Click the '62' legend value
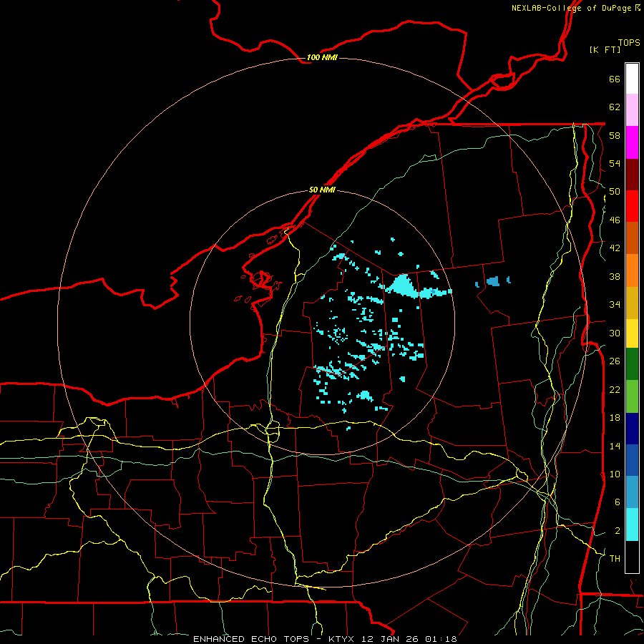 click(615, 107)
